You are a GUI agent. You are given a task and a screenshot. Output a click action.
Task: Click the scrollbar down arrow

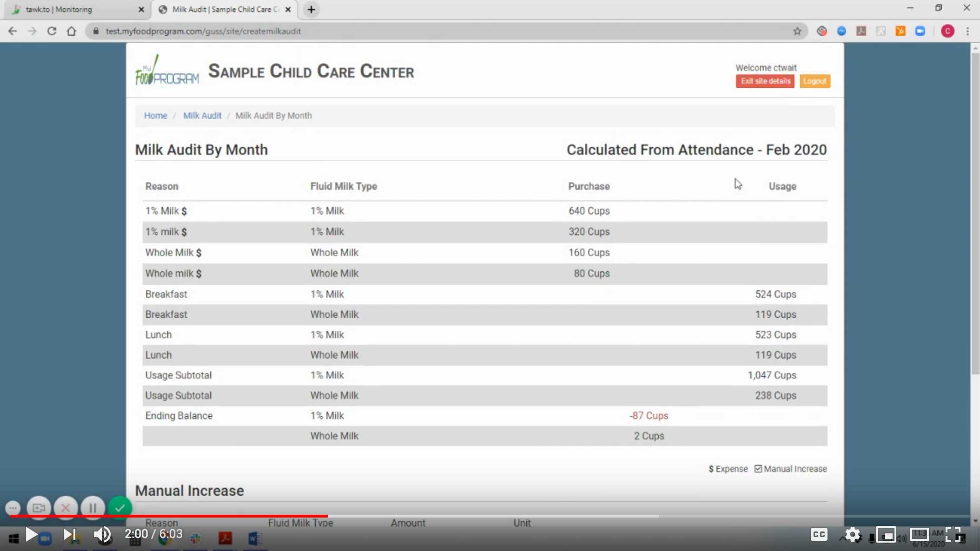point(975,521)
